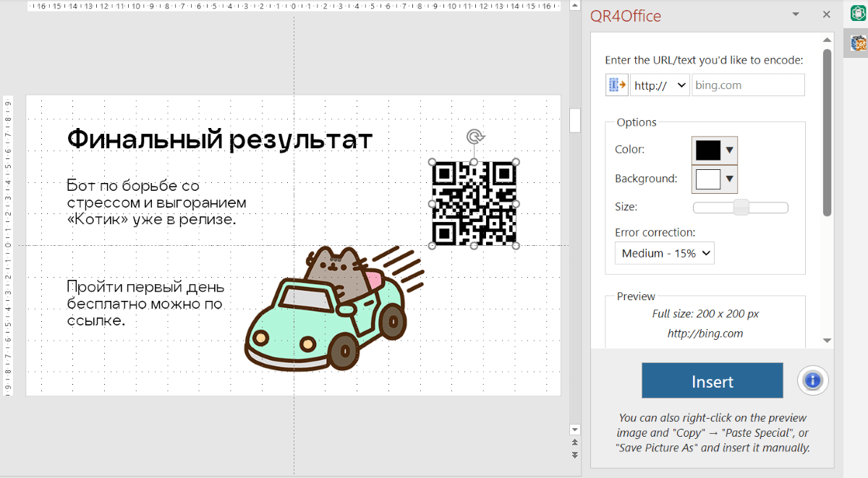The height and width of the screenshot is (478, 868).
Task: Click the preview URL http://bing.com
Action: [705, 333]
